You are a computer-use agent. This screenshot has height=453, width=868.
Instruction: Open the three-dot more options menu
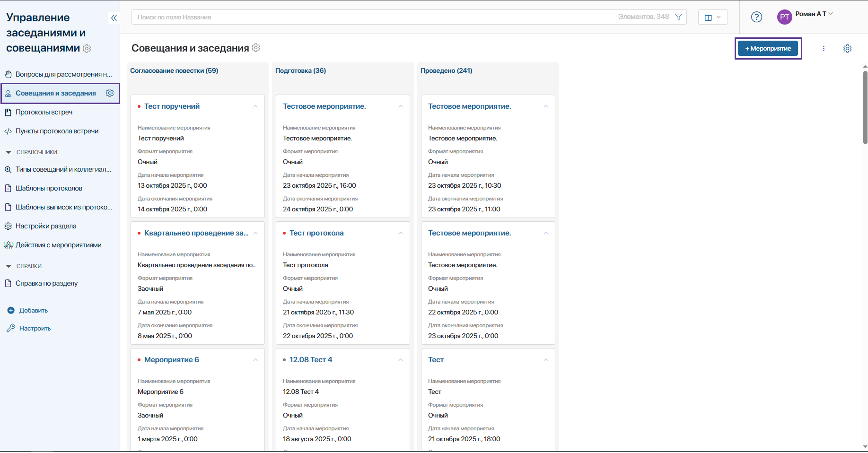coord(824,48)
